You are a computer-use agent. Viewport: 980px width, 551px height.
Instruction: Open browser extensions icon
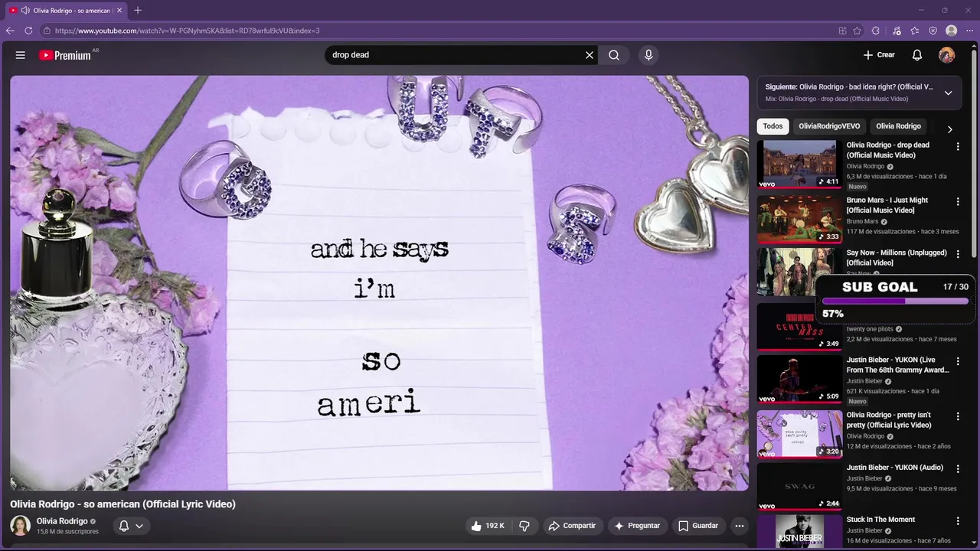876,31
